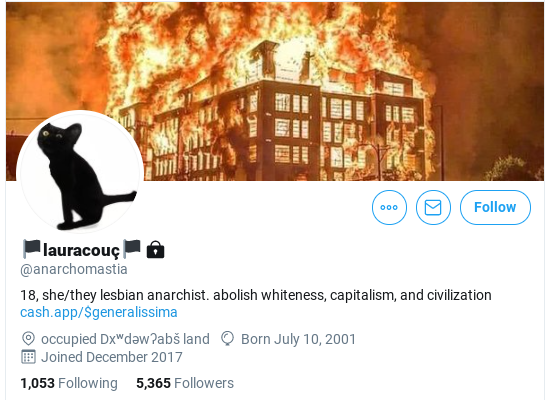Screen dimensions: 548x400
Task: Click the calendar joined-date icon
Action: pos(28,357)
